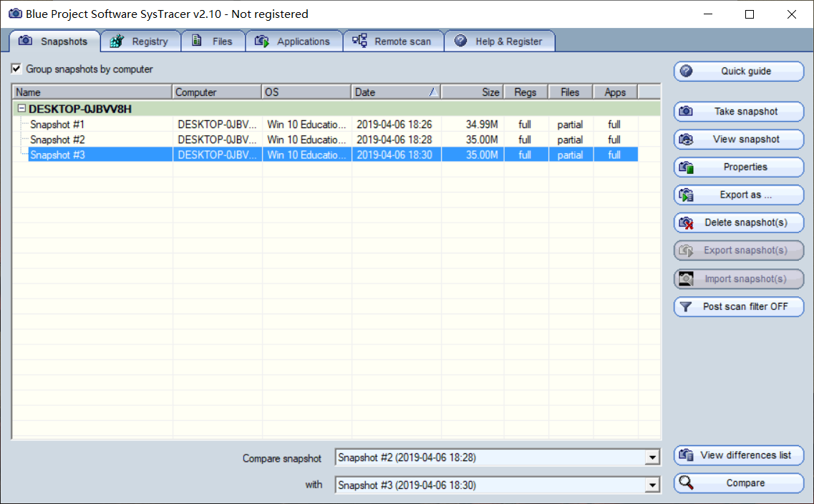Click the Compare button
The width and height of the screenshot is (814, 504).
pyautogui.click(x=739, y=483)
